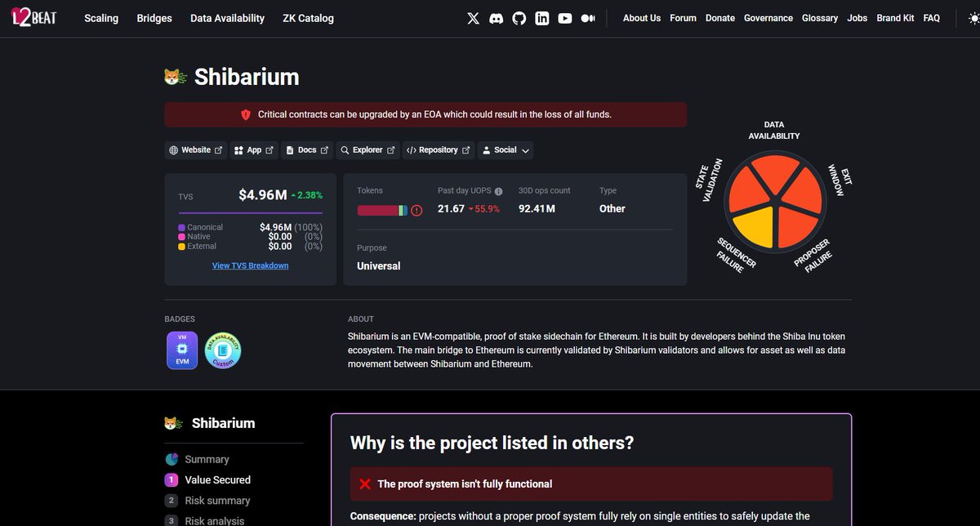Click the 21.67 UOPS value
This screenshot has width=980, height=526.
coord(451,209)
